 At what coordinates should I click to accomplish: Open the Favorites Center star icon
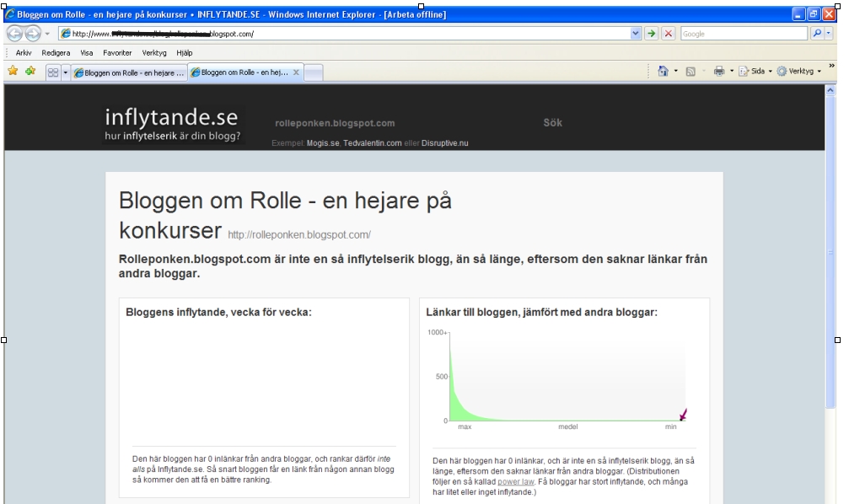(x=13, y=71)
